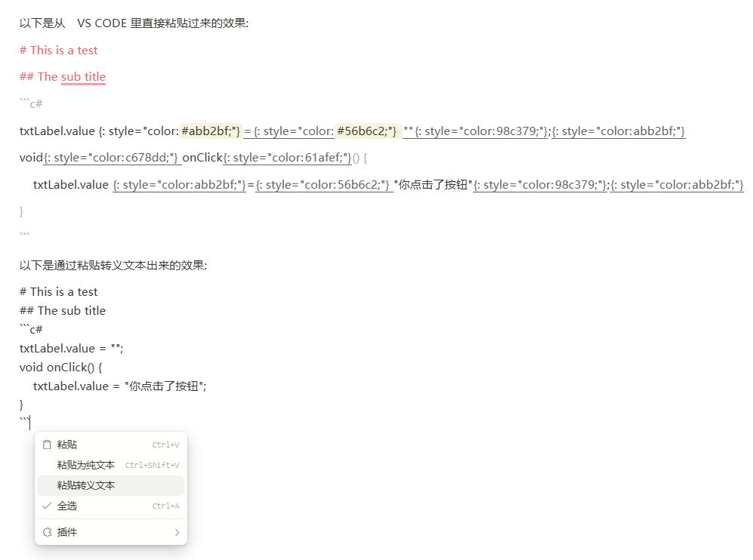Click the underlined style="color:c678dd;" text
Viewport: 753px width, 560px height.
113,158
